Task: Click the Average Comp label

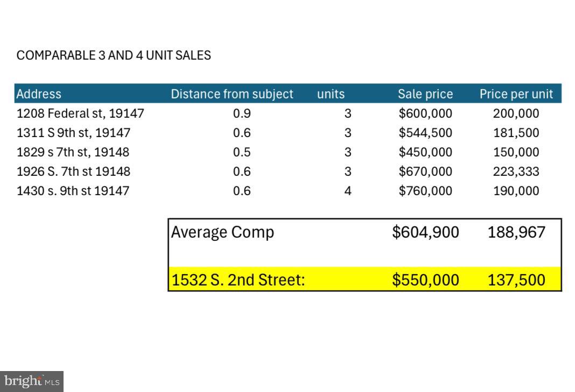Action: tap(222, 232)
